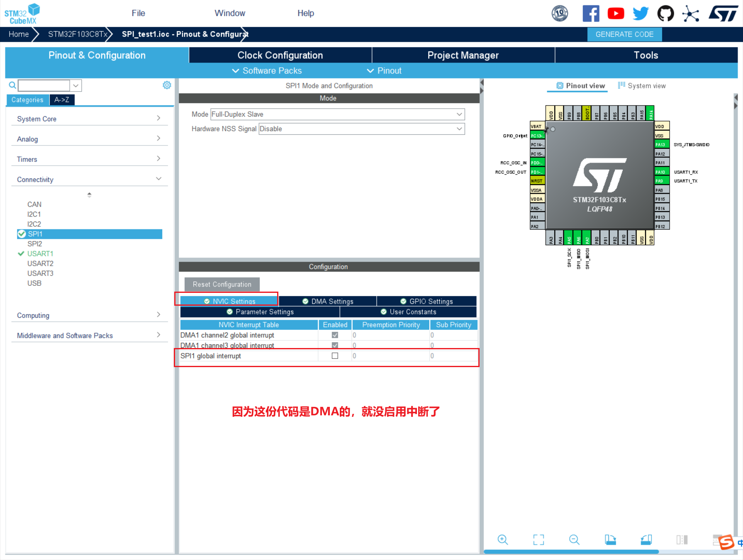Viewport: 743px width, 560px height.
Task: Click the ST community network icon
Action: coord(690,13)
